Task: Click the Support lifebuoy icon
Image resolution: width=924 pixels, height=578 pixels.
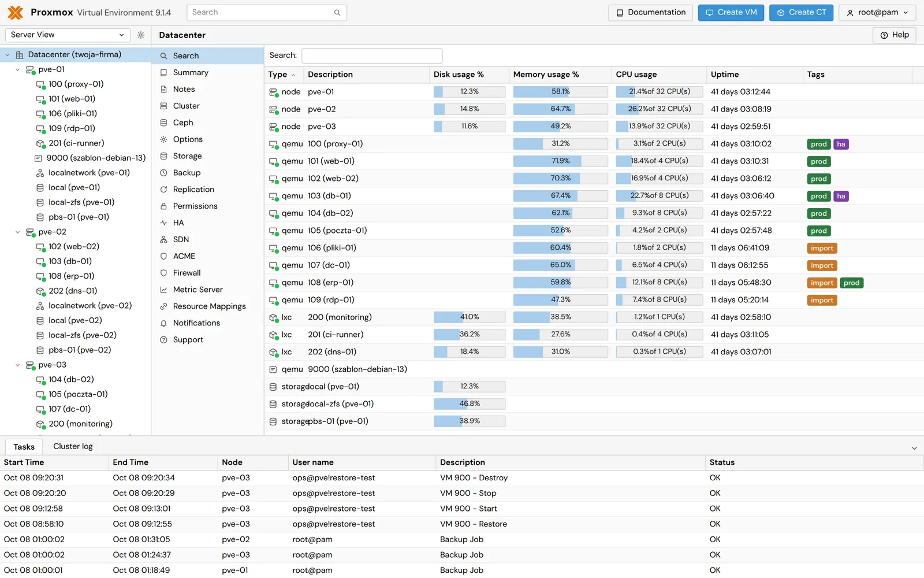Action: pos(163,340)
